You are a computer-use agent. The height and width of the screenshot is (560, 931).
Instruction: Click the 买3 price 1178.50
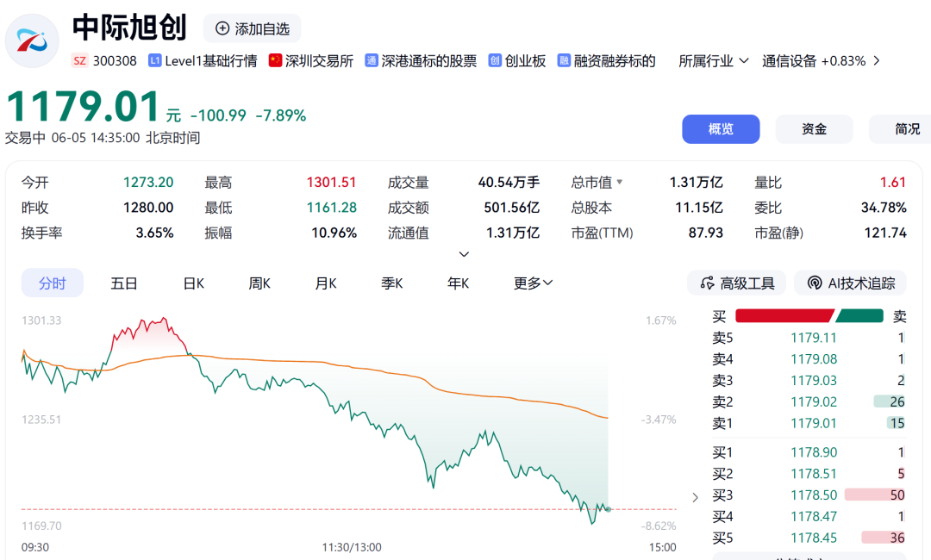click(x=814, y=495)
